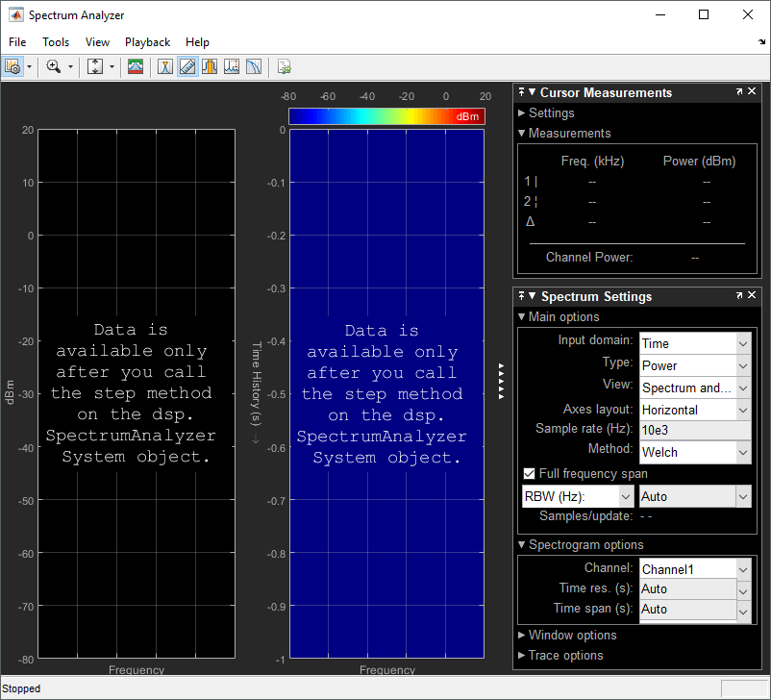Click the dBm color bar gradient

tap(385, 116)
